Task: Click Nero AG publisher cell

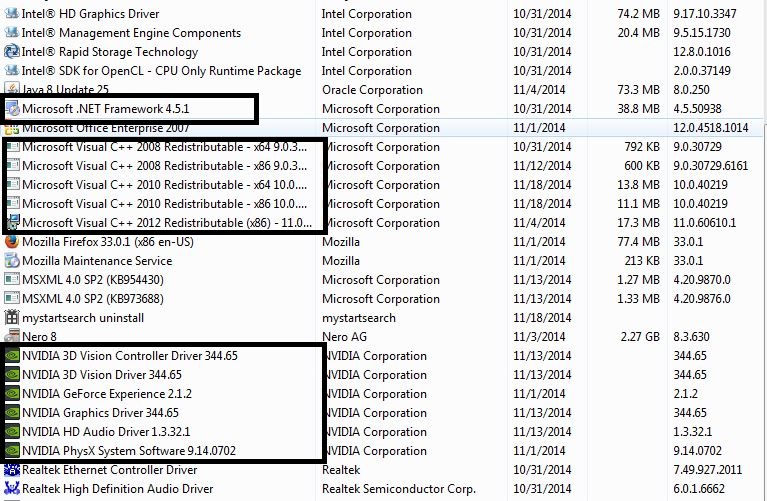Action: pyautogui.click(x=344, y=337)
